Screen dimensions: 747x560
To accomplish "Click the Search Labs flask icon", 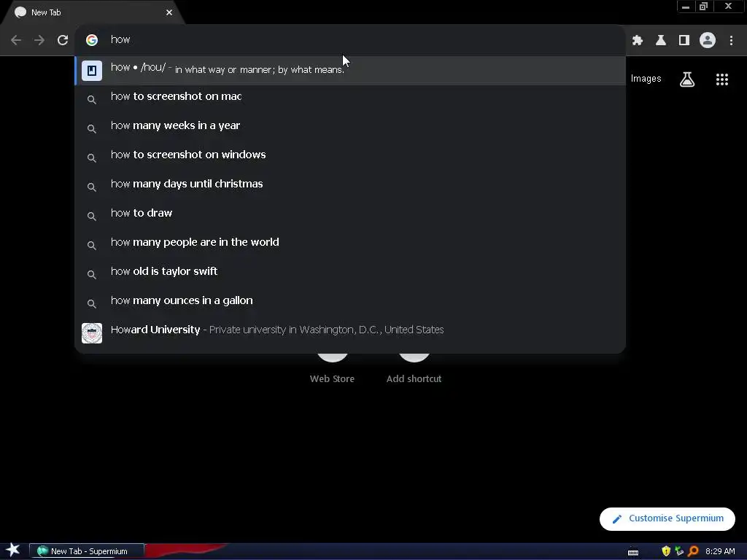I will [x=687, y=79].
